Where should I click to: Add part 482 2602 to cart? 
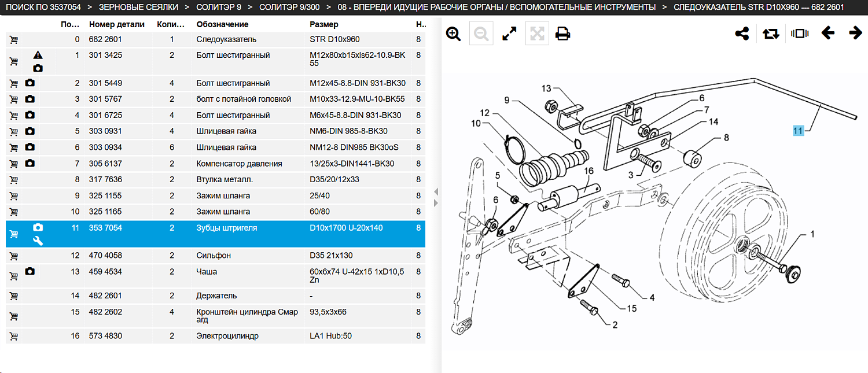click(x=14, y=316)
